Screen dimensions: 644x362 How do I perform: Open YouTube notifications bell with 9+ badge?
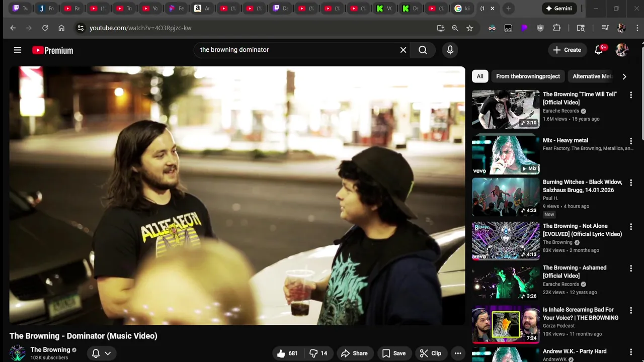[x=599, y=50]
